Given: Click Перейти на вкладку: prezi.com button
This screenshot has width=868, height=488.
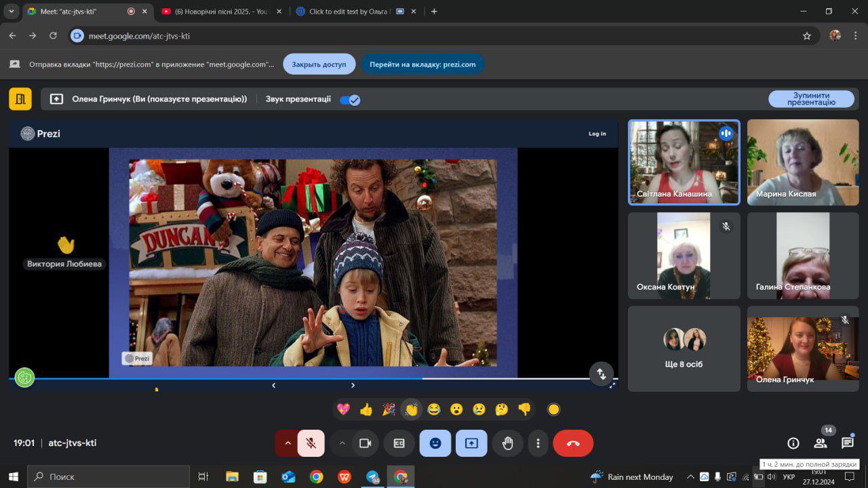Looking at the screenshot, I should (x=422, y=64).
